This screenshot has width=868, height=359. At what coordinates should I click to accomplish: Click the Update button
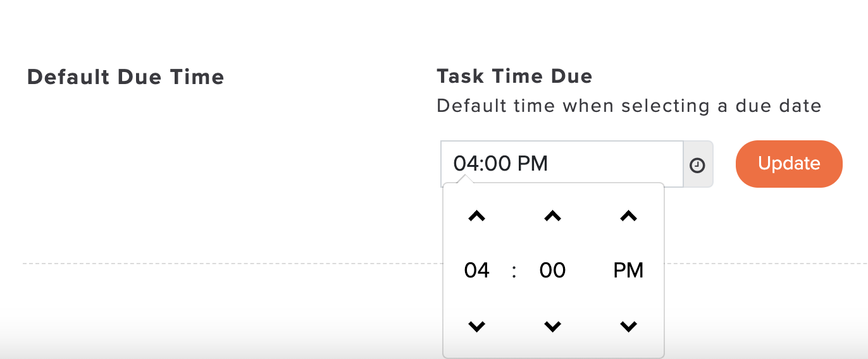789,164
